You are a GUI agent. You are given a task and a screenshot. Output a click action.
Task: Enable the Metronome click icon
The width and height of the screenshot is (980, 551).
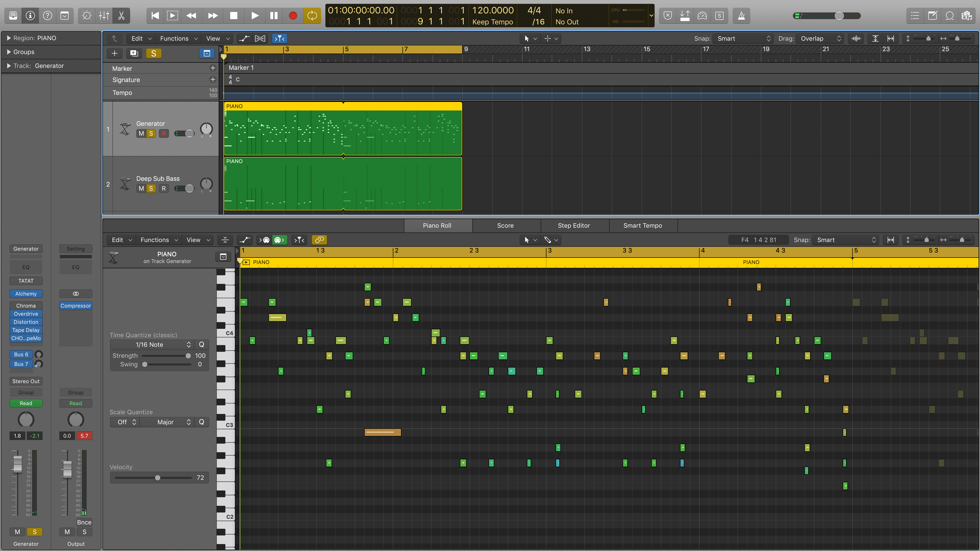pos(741,16)
